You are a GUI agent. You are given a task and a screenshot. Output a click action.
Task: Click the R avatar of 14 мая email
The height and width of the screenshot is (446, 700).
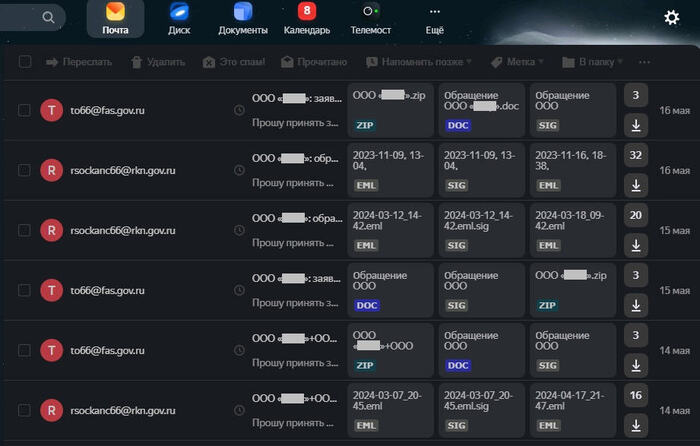tap(51, 410)
